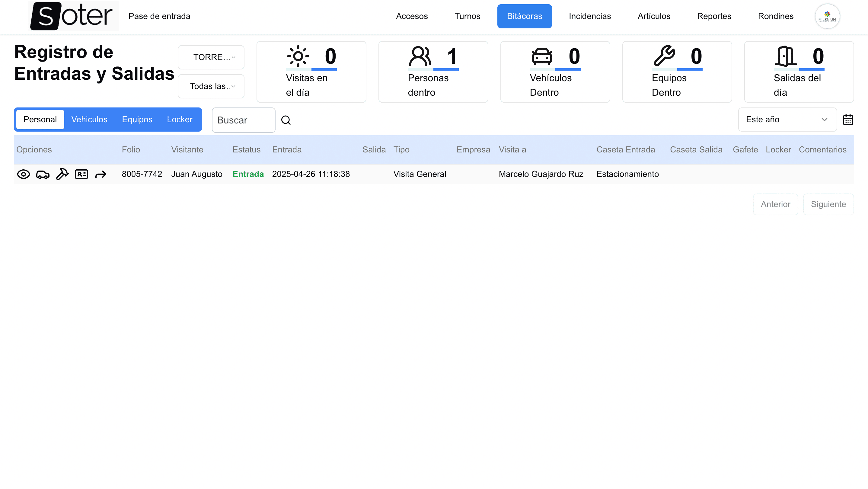Click the Locker column header

pos(778,150)
